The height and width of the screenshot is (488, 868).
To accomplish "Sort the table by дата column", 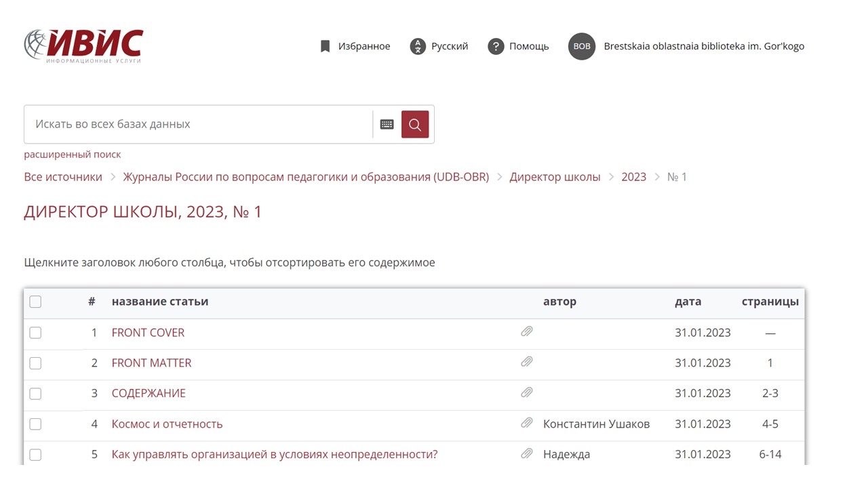I will pyautogui.click(x=688, y=302).
